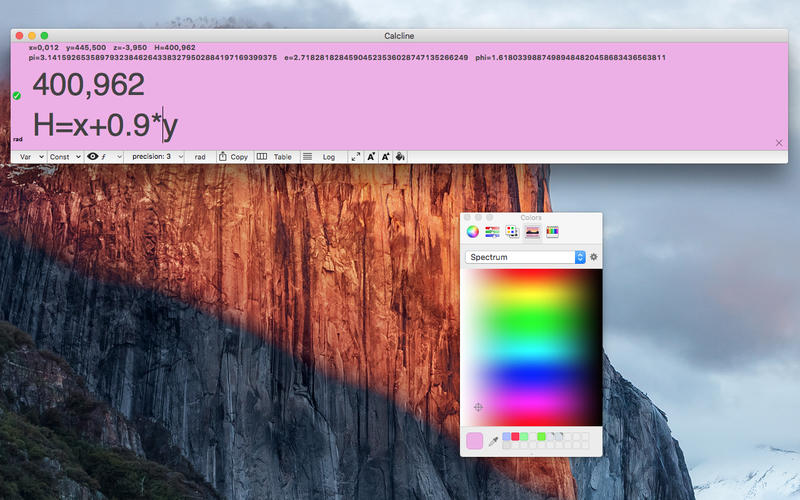Open the Table view button
The width and height of the screenshot is (800, 500).
[275, 157]
